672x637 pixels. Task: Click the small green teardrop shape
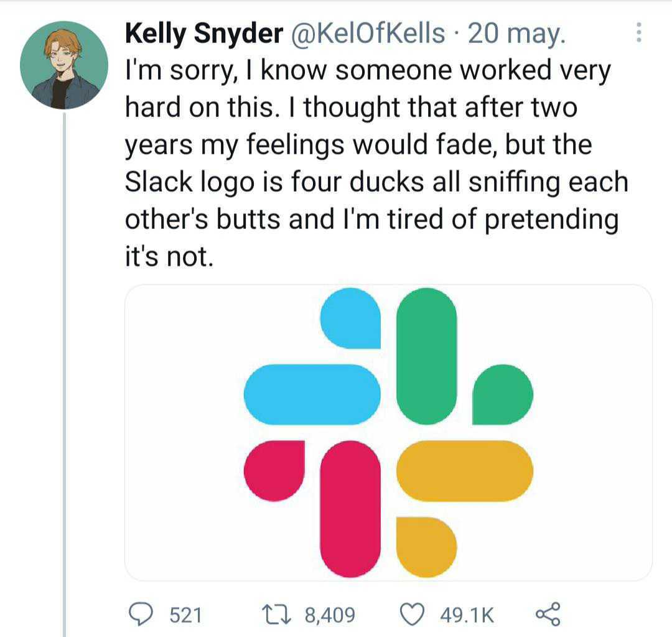click(x=502, y=394)
